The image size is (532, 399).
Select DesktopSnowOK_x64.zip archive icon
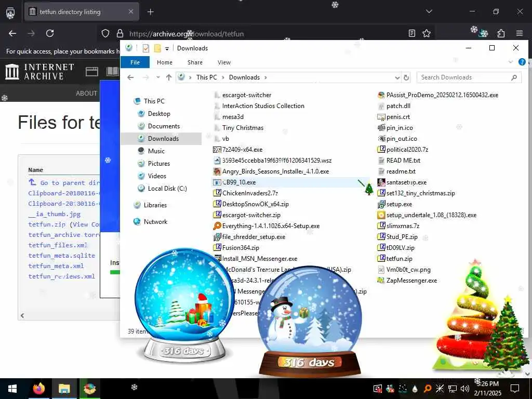coord(217,204)
